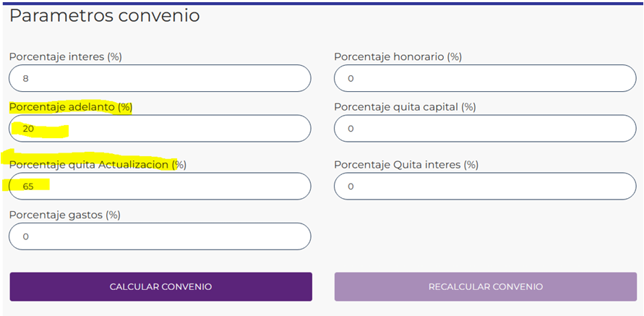The width and height of the screenshot is (644, 316).
Task: Click the RECALCULAR CONVENIO button
Action: tap(485, 286)
